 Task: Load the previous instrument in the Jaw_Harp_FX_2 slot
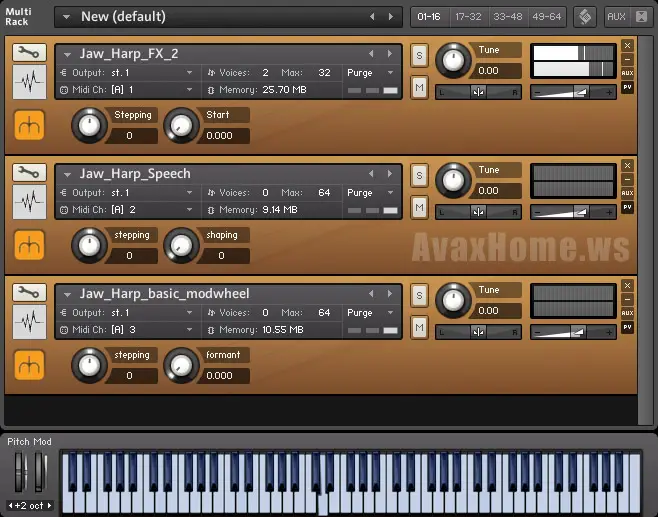(371, 54)
